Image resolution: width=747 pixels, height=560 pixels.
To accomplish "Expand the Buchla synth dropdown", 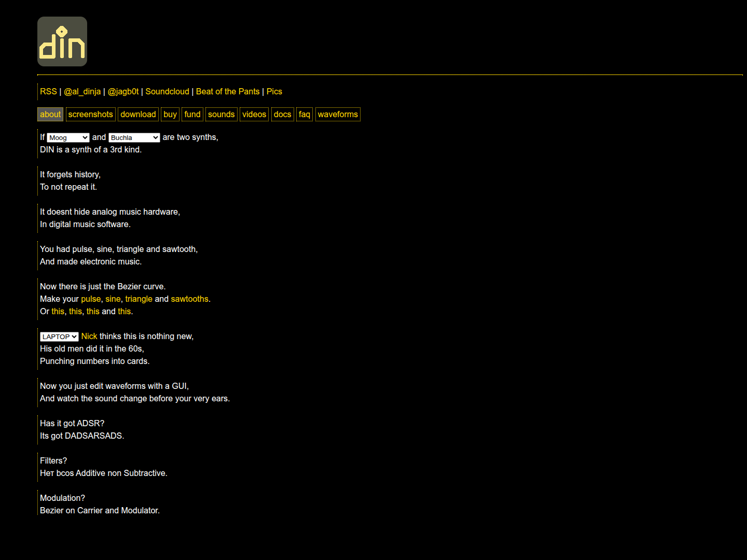I will pyautogui.click(x=134, y=137).
